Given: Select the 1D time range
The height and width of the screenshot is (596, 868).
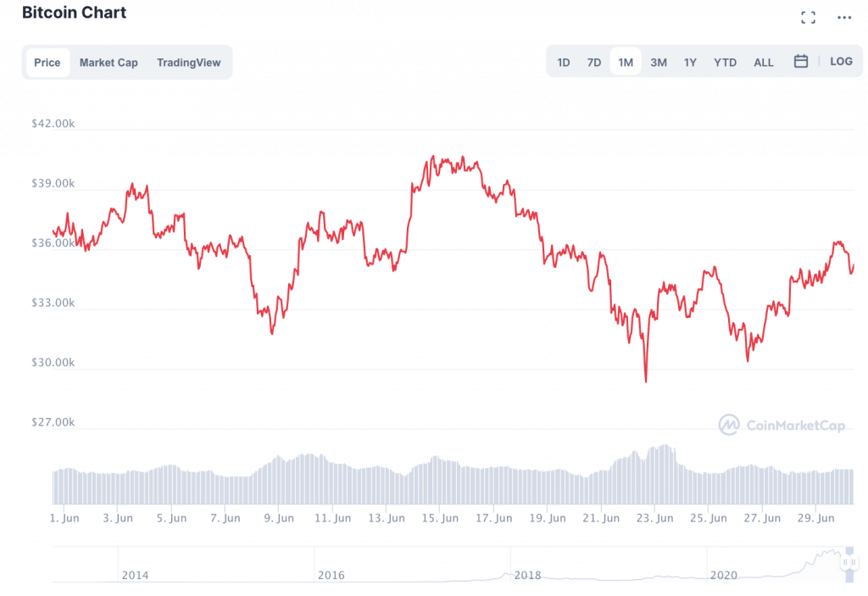Looking at the screenshot, I should click(564, 63).
